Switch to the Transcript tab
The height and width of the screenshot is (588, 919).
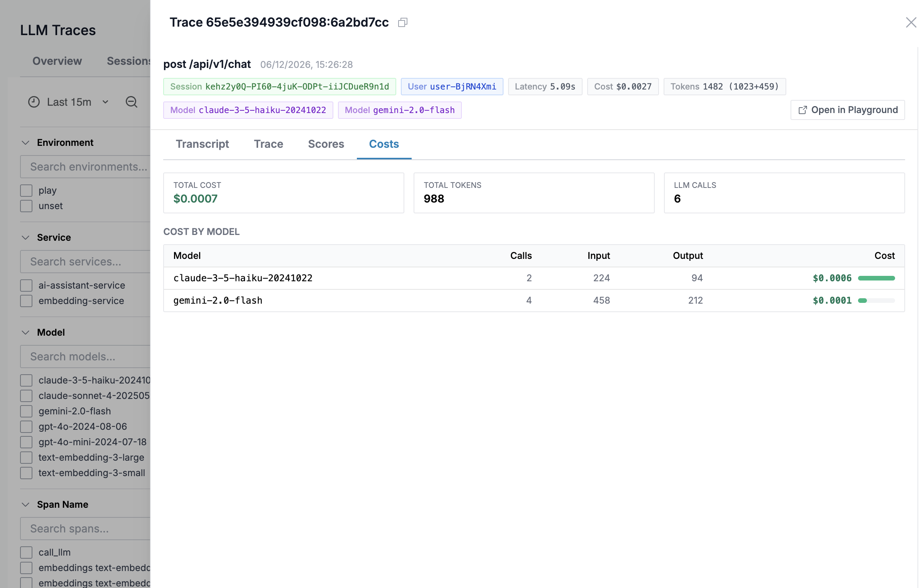pos(202,144)
